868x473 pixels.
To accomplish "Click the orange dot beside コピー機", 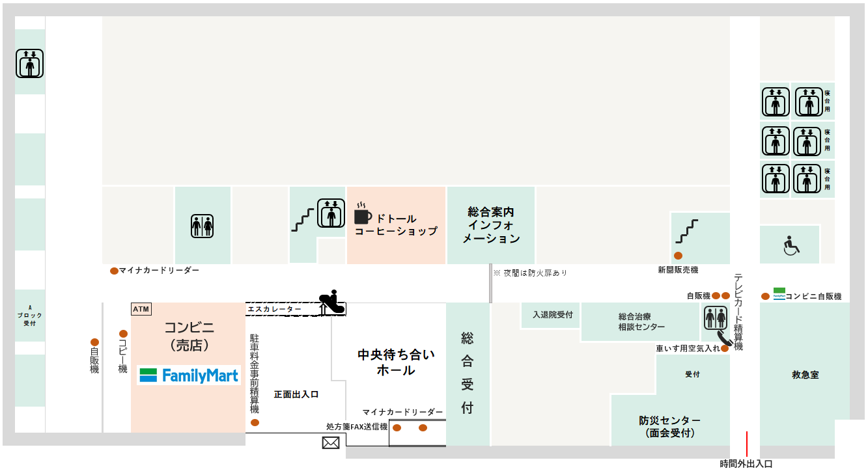I will [x=123, y=334].
